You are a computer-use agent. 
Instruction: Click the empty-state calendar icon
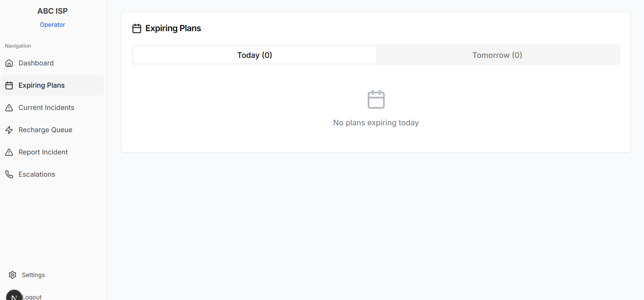[x=376, y=99]
